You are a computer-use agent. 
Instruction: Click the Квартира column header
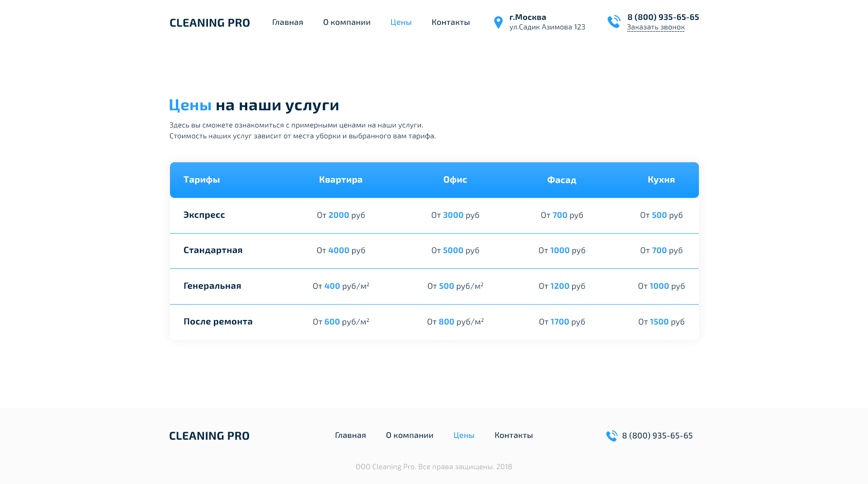341,180
